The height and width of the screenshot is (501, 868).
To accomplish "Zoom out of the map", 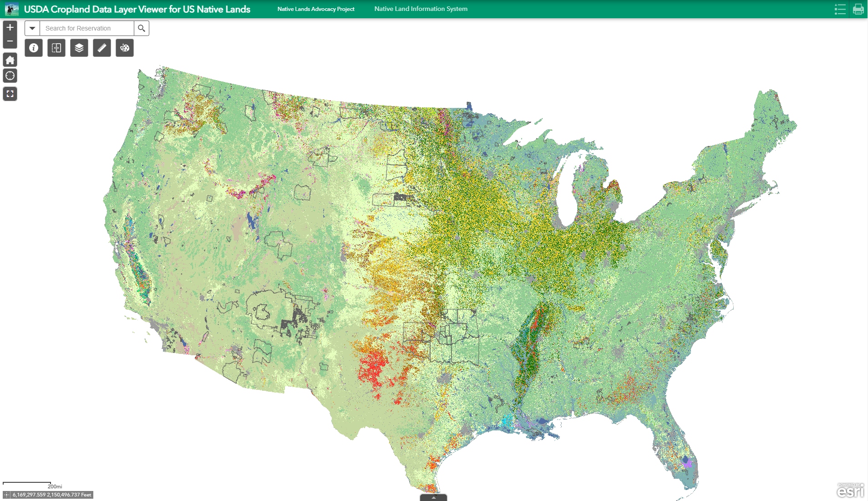I will 10,41.
